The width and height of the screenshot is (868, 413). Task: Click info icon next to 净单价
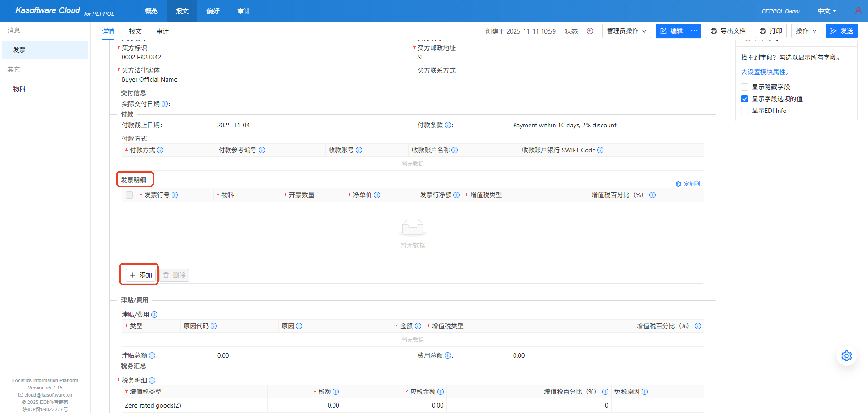pos(377,195)
